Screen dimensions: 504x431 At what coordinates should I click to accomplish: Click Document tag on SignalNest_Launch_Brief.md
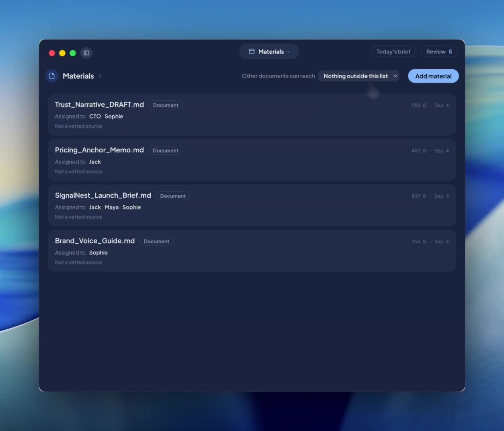click(x=173, y=196)
